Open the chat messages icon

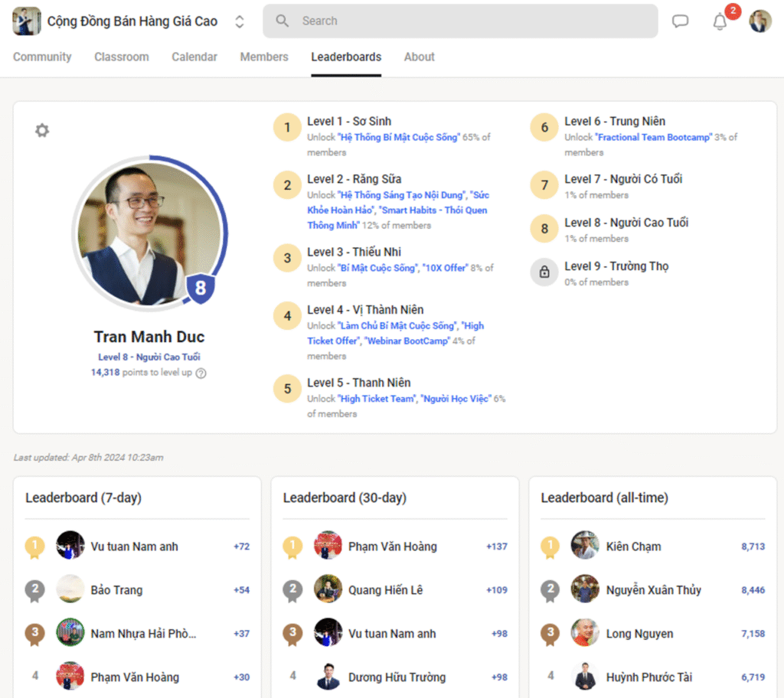(680, 21)
